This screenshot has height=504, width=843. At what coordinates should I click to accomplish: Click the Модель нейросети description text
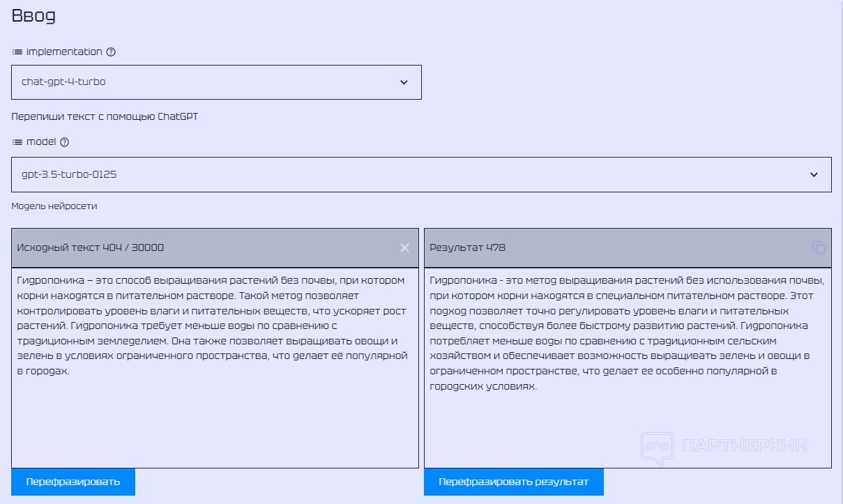click(x=54, y=206)
